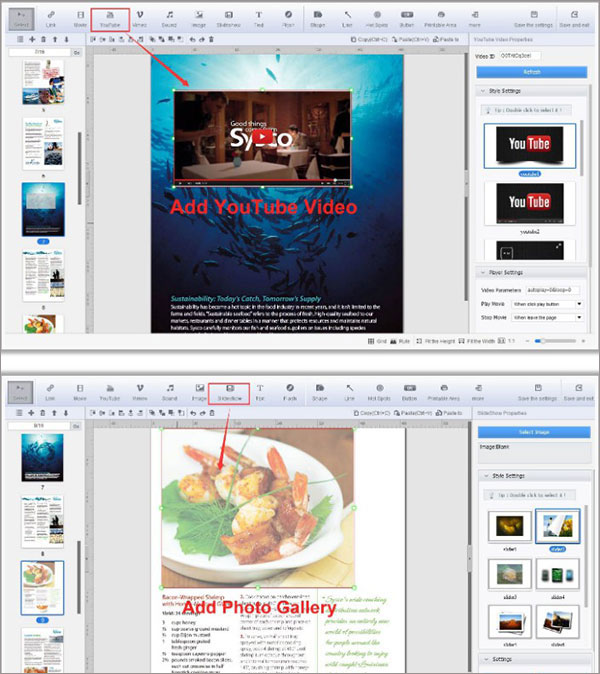Click Save the settings in bottom editor
Screen dimensions: 600x674
[537, 393]
